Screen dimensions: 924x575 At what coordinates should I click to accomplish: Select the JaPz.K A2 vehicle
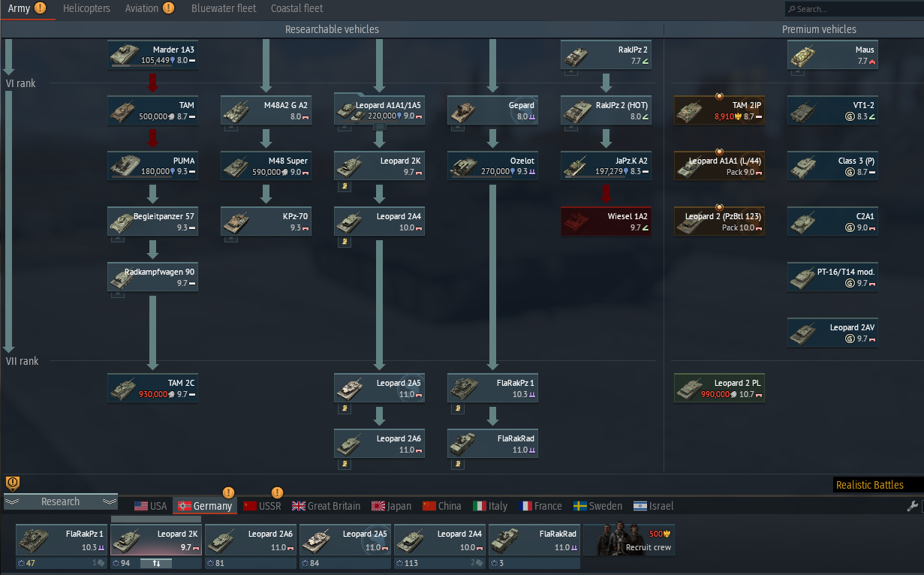tap(606, 167)
